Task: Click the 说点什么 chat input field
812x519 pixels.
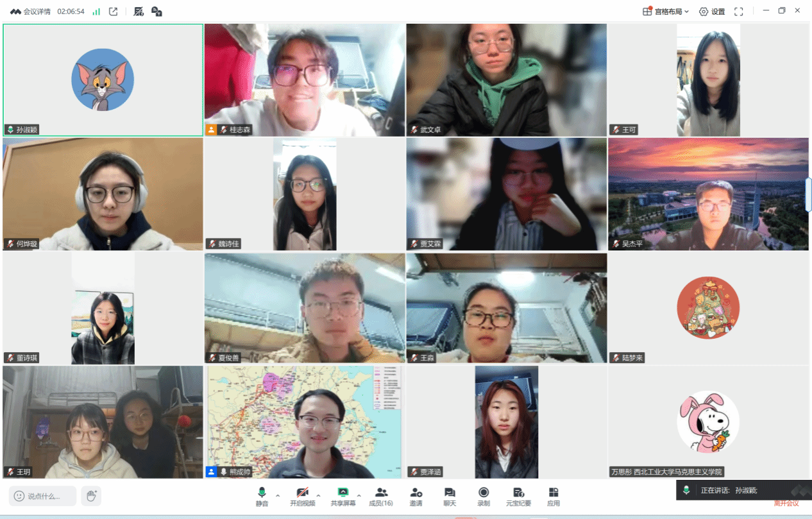Action: (x=43, y=496)
